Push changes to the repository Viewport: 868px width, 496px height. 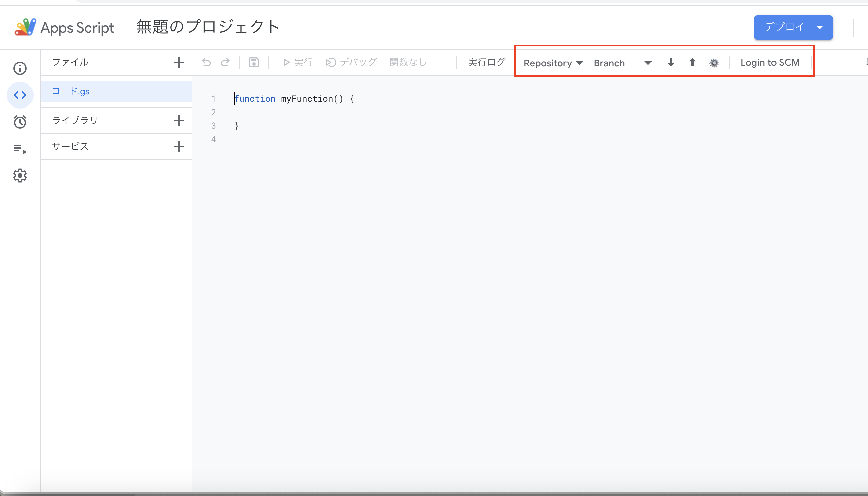[692, 63]
